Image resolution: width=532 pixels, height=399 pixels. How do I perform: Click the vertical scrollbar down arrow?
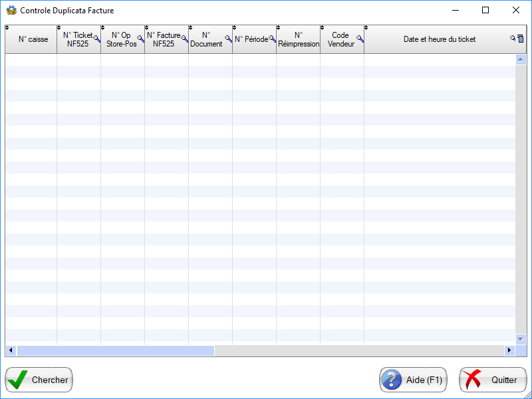(x=521, y=338)
